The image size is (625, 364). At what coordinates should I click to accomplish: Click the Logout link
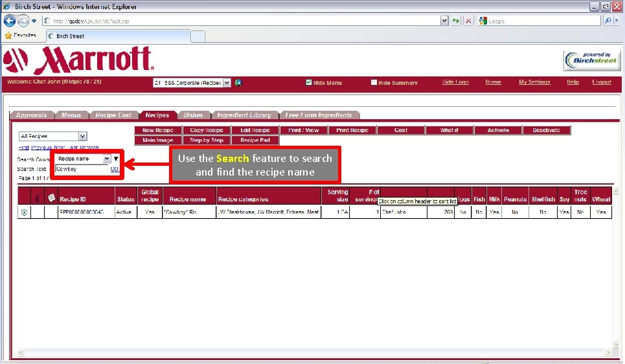pos(602,82)
